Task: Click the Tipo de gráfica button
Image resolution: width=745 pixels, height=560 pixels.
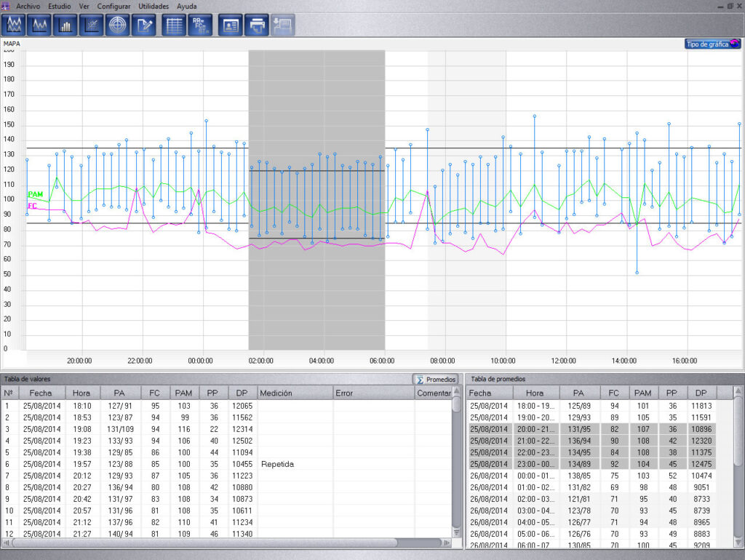Action: point(713,44)
